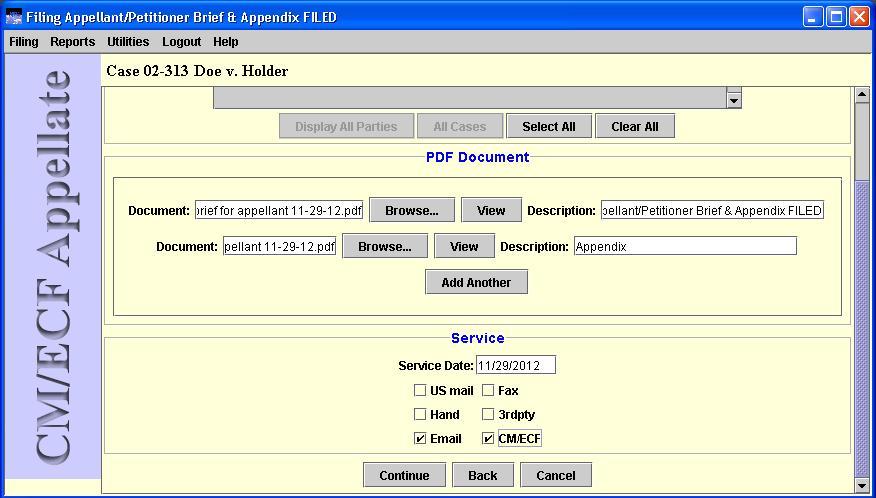Click the Service section title
This screenshot has width=876, height=498.
(478, 338)
